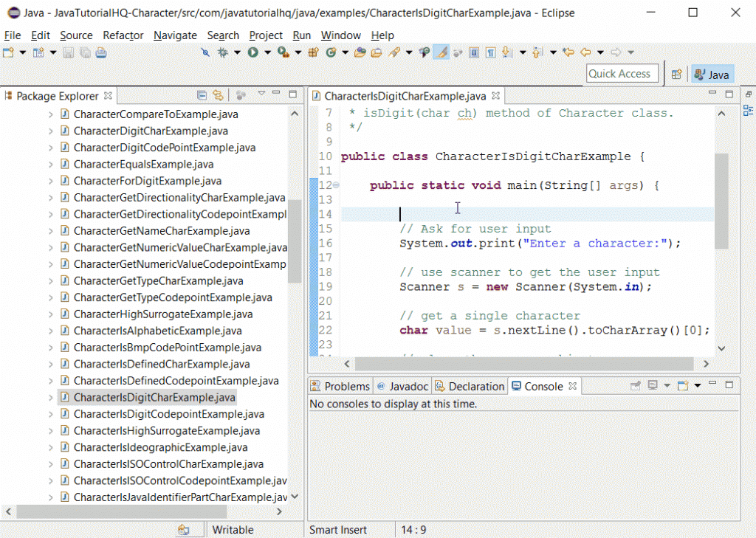Expand CharacterEqualsExample.java tree node

coord(51,165)
